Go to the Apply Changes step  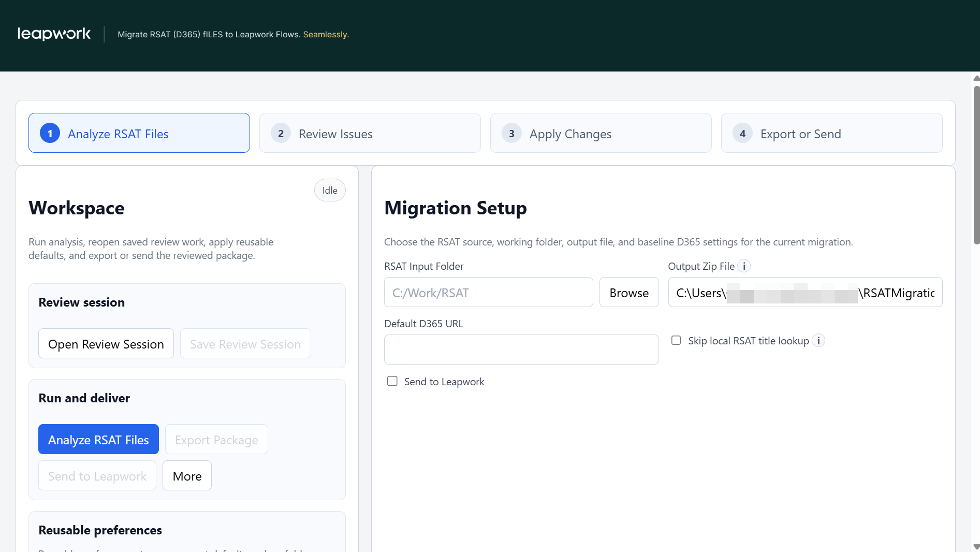click(601, 133)
